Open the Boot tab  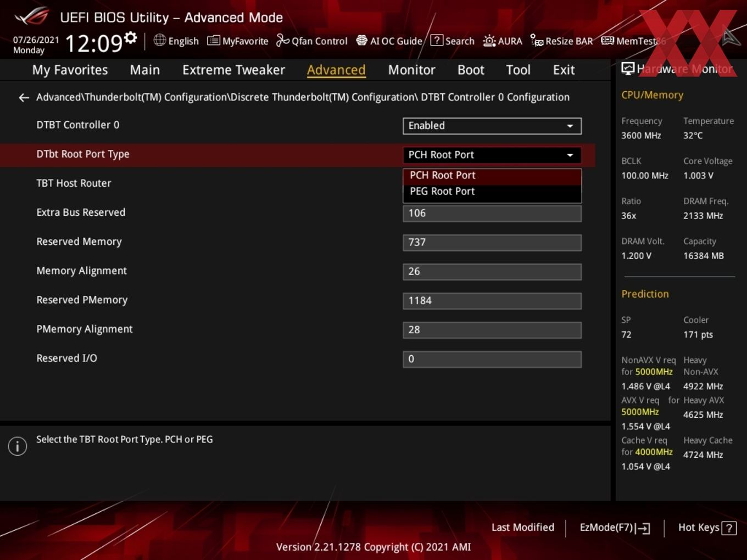point(471,70)
